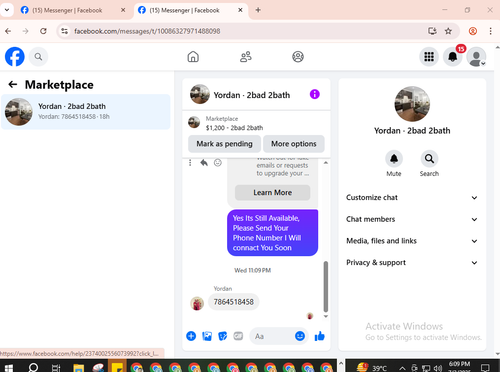Open the Facebook apps grid menu
The width and height of the screenshot is (500, 372).
tap(429, 57)
